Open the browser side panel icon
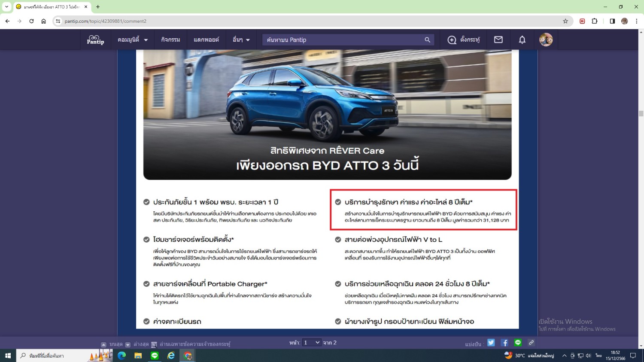 (x=612, y=21)
